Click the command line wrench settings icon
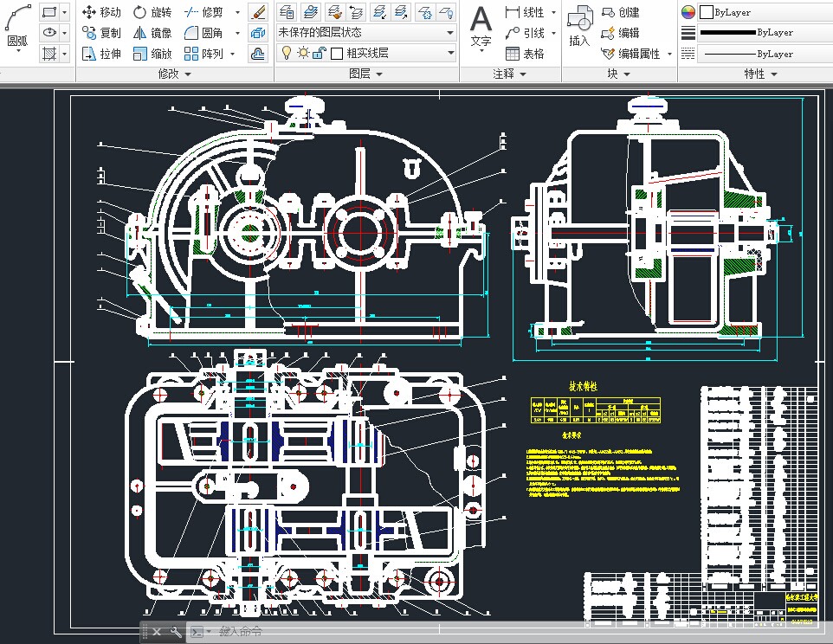Viewport: 833px width, 644px height. (176, 633)
